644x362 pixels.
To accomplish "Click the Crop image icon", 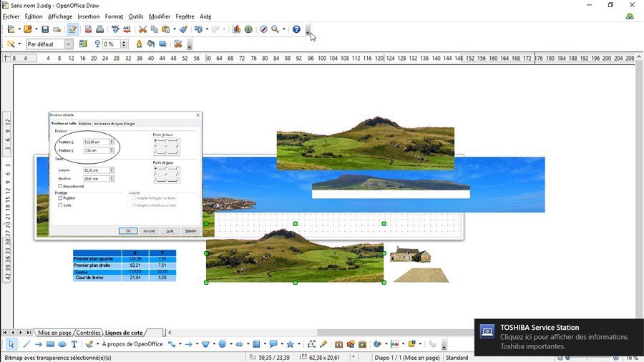I will coord(178,44).
